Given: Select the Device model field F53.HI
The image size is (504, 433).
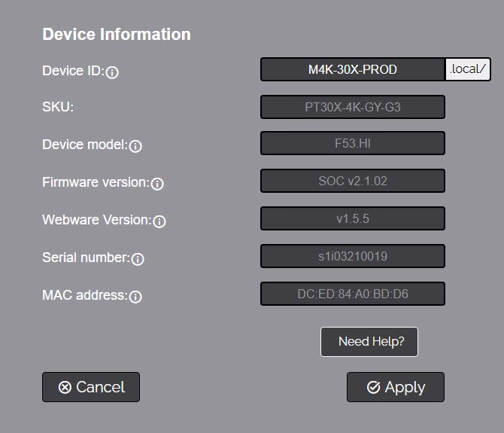Looking at the screenshot, I should [353, 143].
